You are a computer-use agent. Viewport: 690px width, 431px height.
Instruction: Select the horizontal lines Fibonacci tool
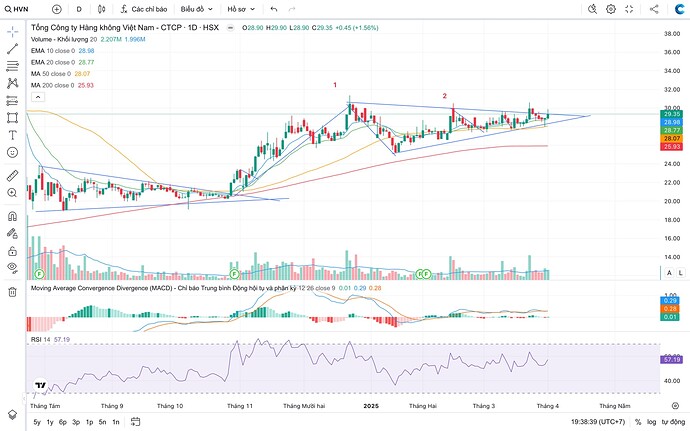pos(12,66)
